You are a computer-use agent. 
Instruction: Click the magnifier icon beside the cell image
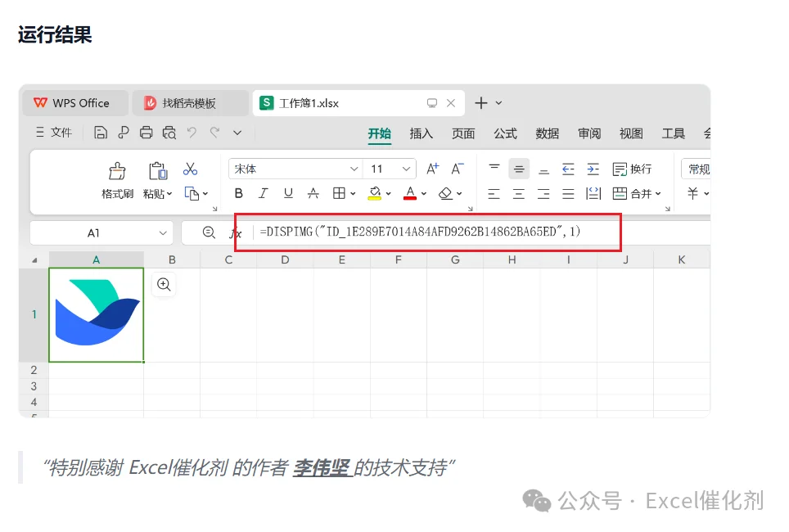point(164,284)
